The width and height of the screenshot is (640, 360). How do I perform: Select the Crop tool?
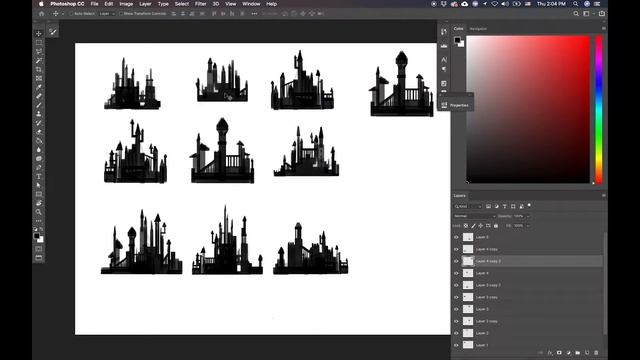click(39, 69)
